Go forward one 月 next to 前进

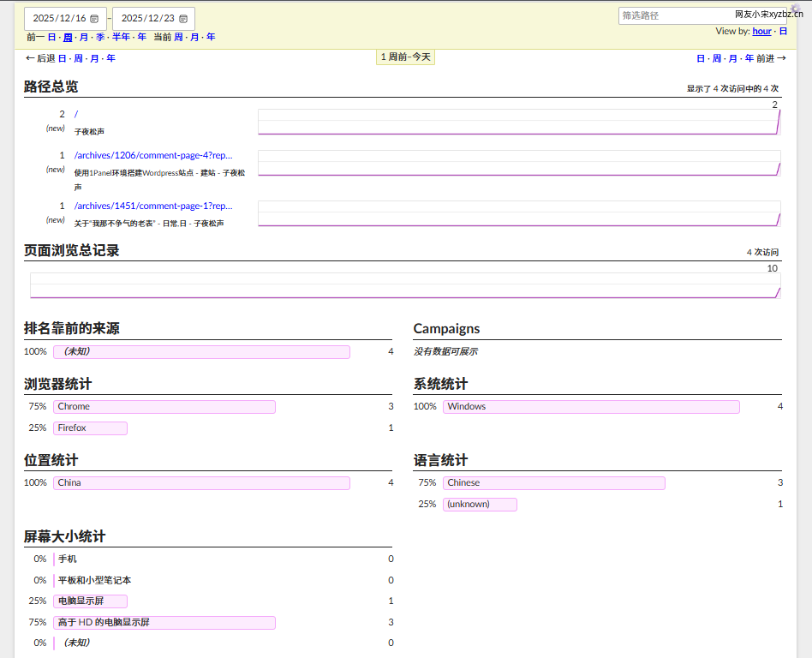coord(732,58)
